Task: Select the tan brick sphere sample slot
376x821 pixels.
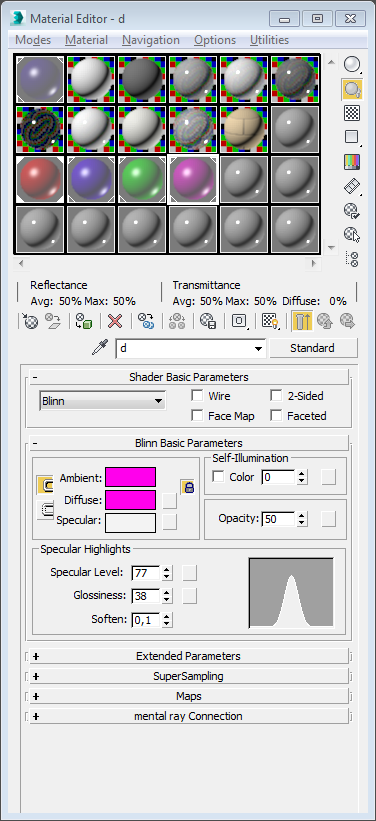Action: (244, 129)
